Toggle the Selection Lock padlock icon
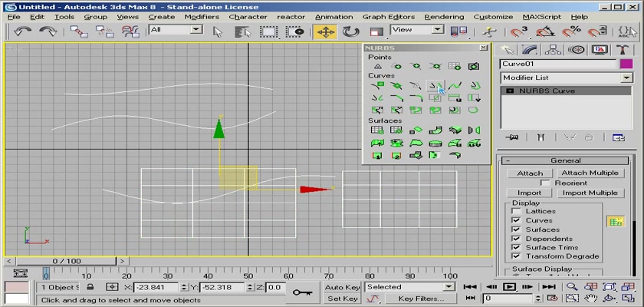 point(90,287)
